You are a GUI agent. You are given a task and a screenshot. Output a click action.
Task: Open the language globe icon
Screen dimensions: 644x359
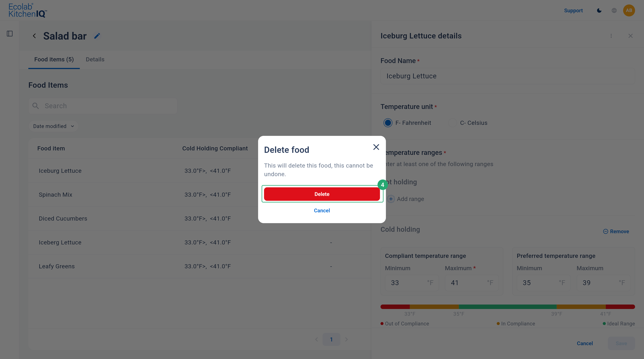pos(614,11)
